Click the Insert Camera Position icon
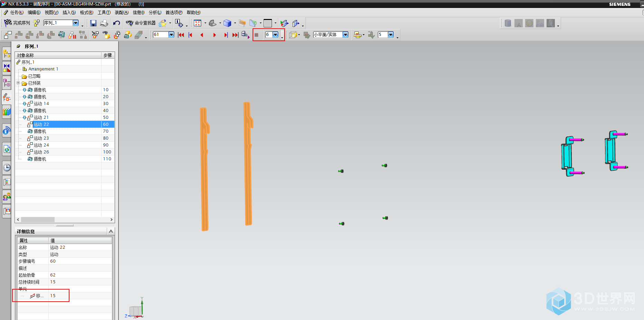Viewport: 644px width, 320px height. [x=61, y=35]
